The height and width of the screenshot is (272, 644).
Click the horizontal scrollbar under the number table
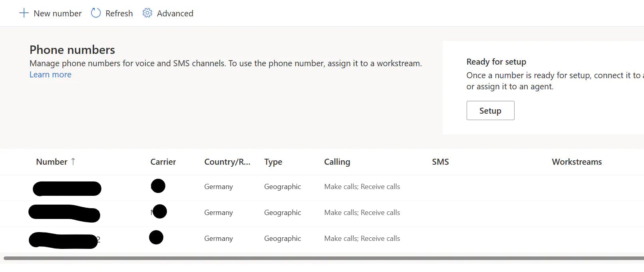click(324, 258)
